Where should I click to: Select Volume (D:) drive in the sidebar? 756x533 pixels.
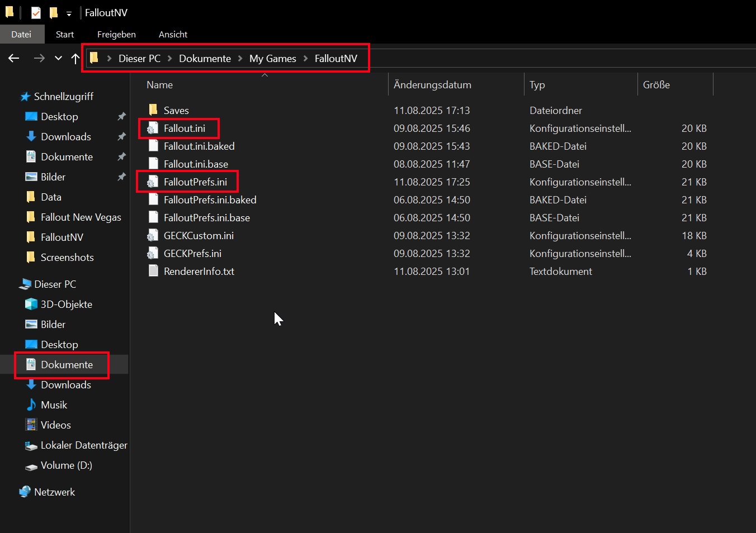click(66, 465)
